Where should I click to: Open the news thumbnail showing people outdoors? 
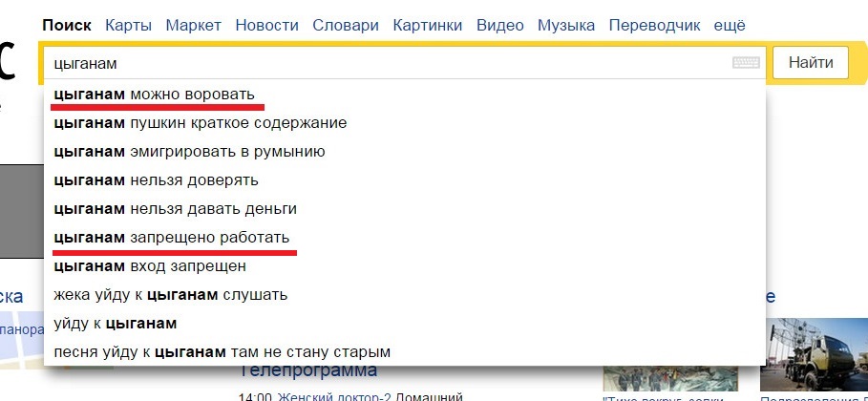point(670,378)
